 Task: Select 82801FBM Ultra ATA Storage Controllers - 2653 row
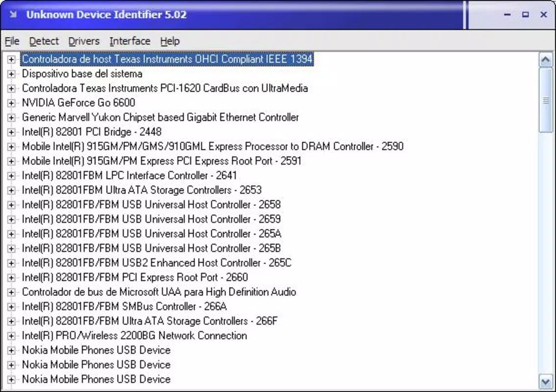click(x=142, y=190)
